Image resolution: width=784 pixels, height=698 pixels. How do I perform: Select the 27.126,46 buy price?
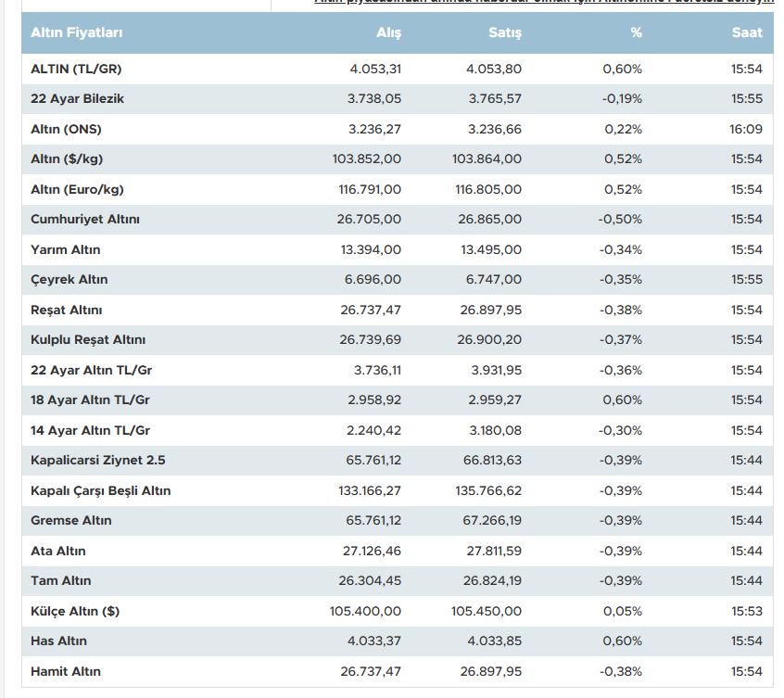pos(372,551)
